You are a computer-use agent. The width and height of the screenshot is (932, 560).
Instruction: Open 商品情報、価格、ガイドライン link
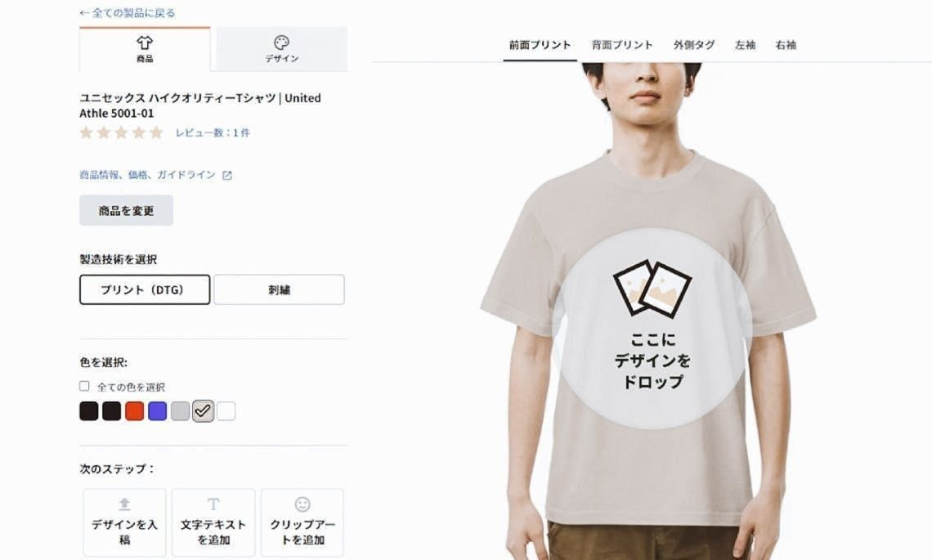pyautogui.click(x=147, y=175)
